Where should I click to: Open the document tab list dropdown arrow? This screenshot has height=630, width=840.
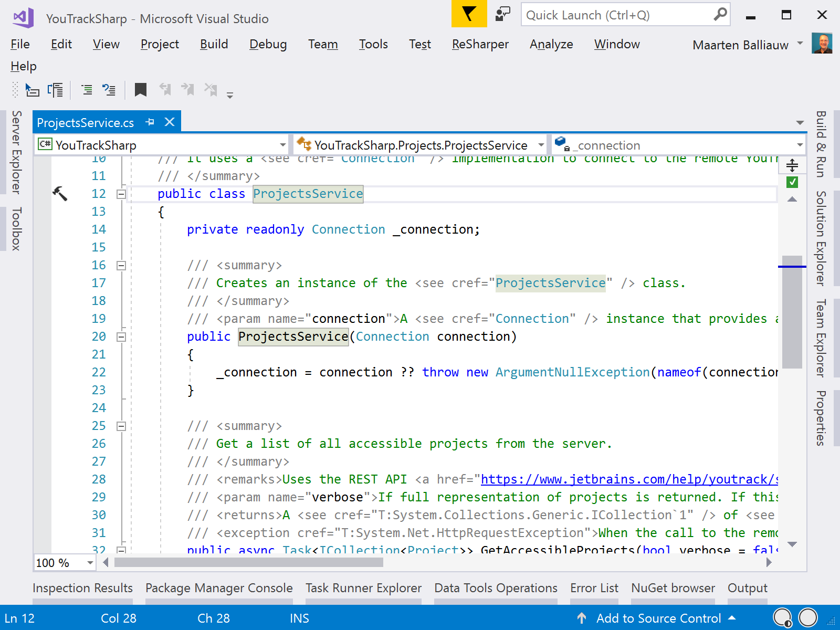click(x=800, y=123)
